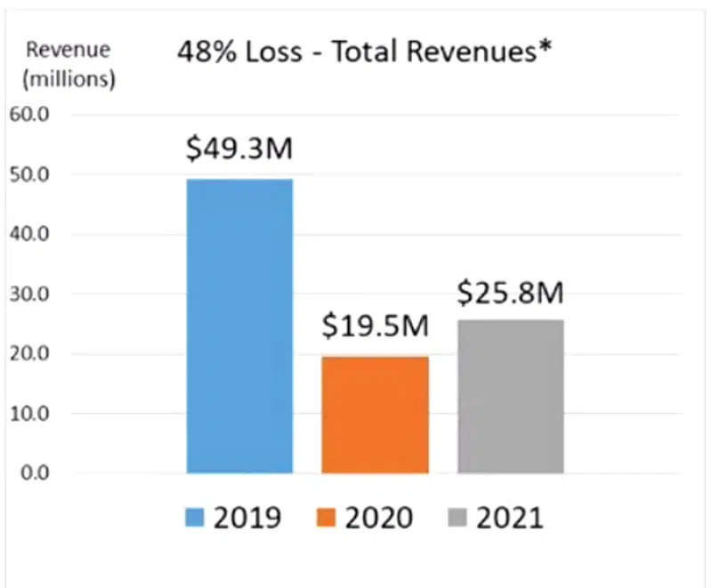
Task: Select the orange 2020 revenue bar
Action: (375, 414)
